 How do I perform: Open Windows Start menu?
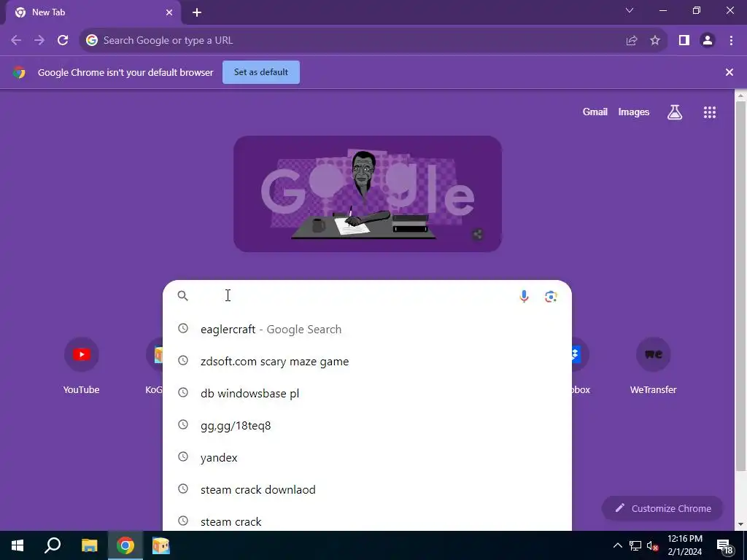coord(18,545)
